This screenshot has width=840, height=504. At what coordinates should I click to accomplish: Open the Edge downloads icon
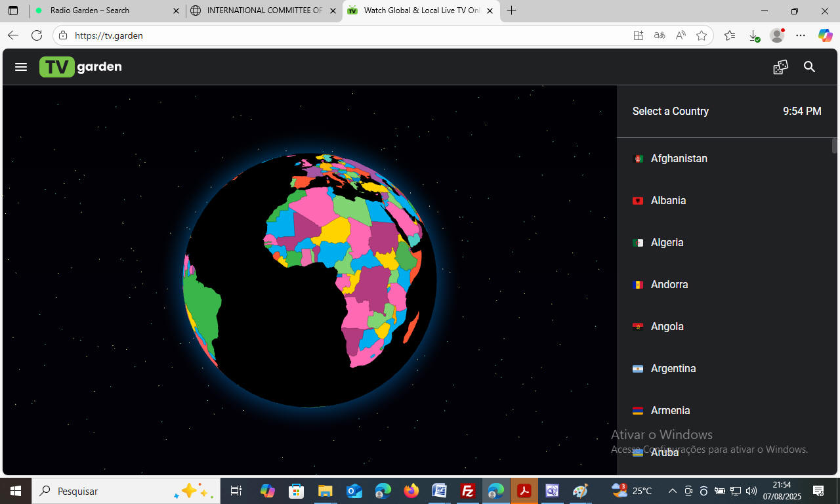tap(754, 35)
